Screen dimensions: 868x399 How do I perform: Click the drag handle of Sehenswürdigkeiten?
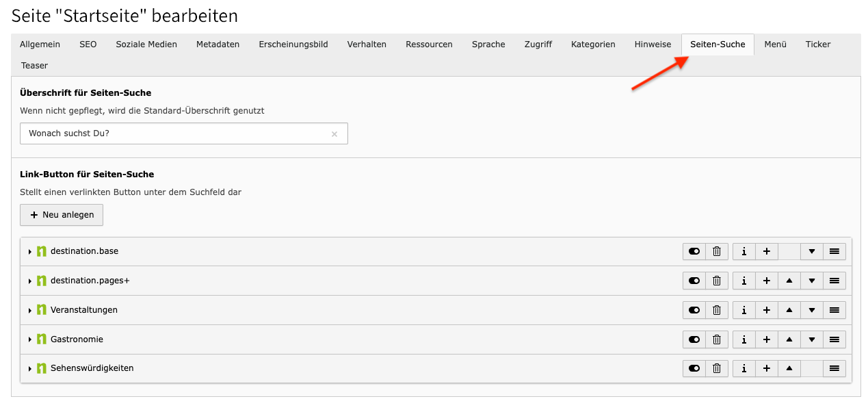click(x=834, y=369)
